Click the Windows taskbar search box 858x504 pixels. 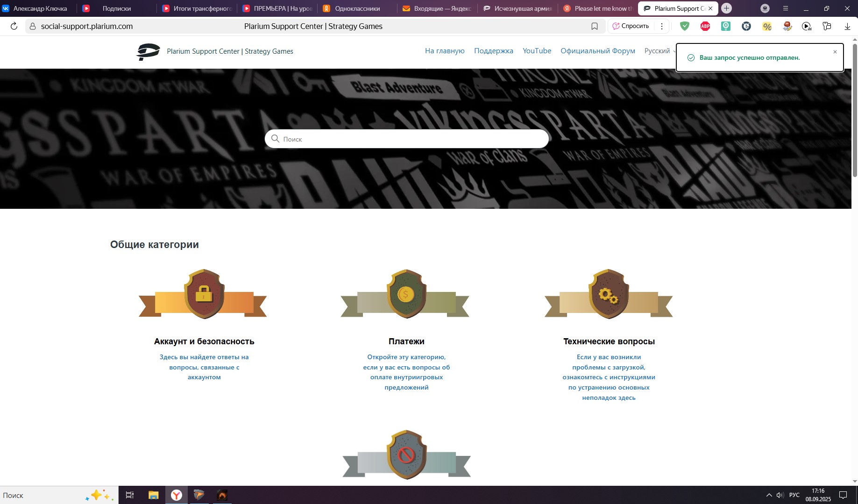tap(59, 495)
